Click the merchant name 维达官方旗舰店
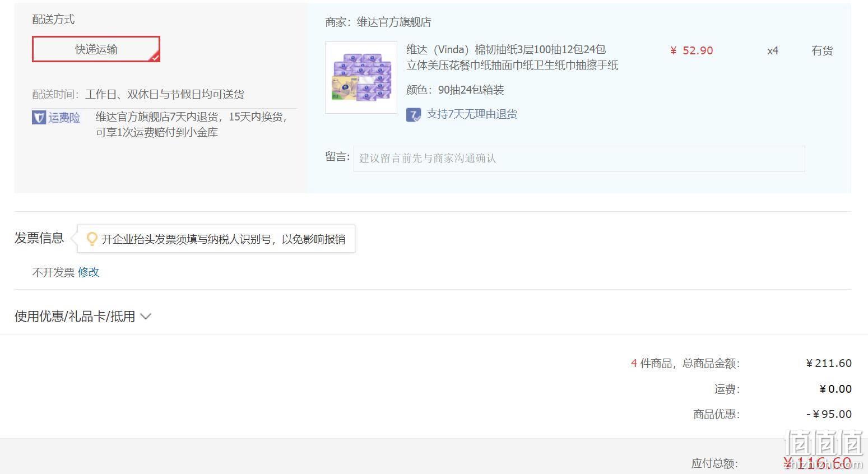 click(394, 22)
